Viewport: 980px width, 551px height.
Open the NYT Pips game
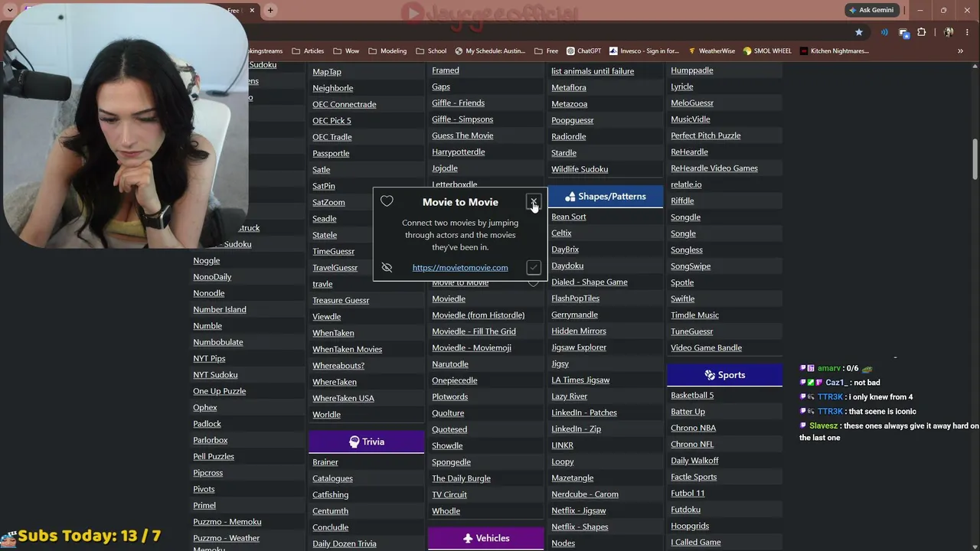tap(209, 358)
